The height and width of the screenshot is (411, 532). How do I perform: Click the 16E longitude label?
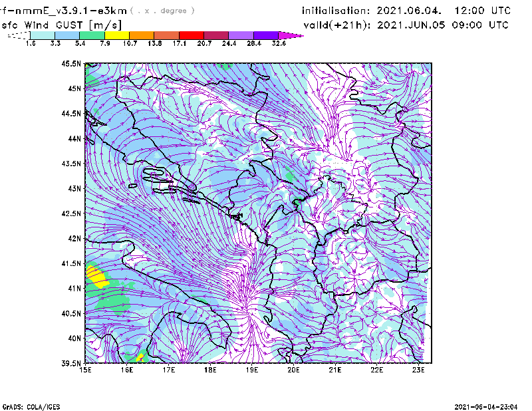126,370
